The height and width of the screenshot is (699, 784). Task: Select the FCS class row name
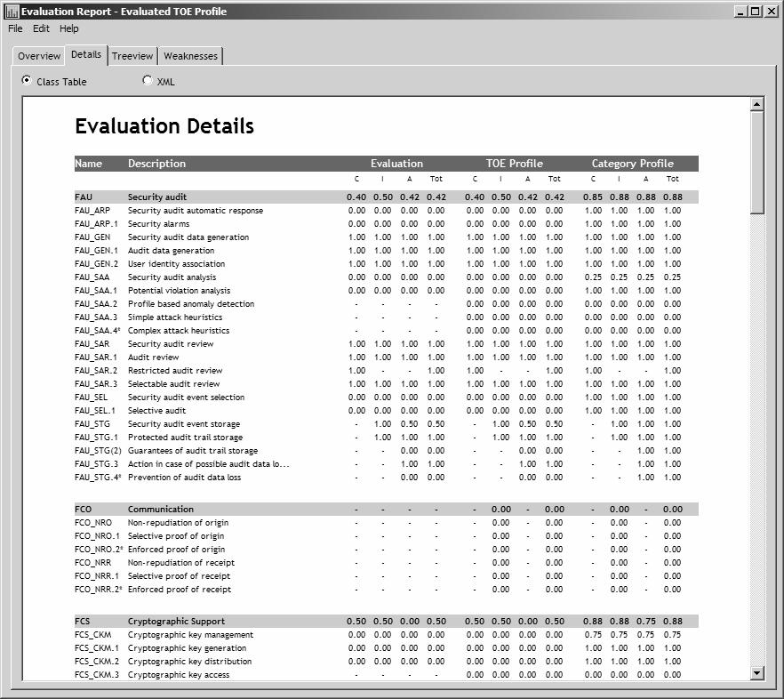pyautogui.click(x=83, y=622)
